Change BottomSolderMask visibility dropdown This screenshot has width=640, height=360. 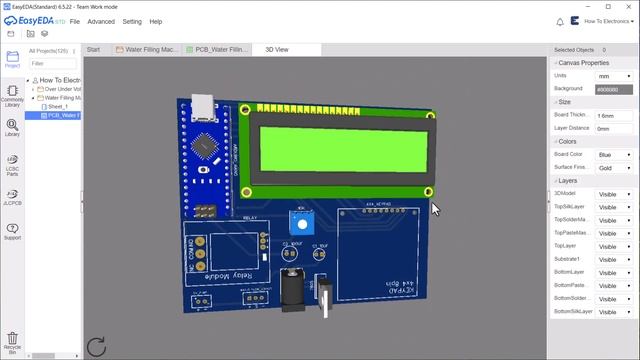(x=614, y=299)
